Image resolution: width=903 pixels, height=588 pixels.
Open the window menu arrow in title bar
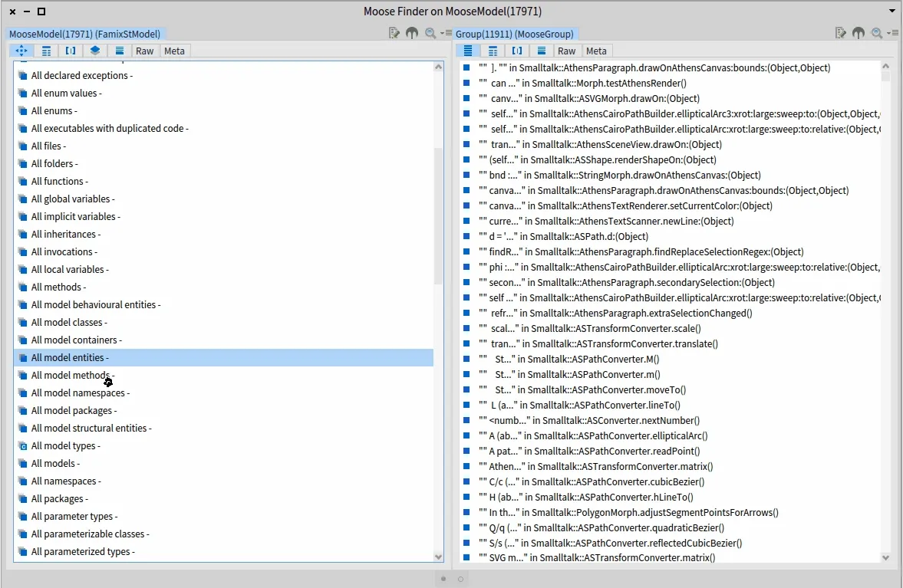point(892,11)
